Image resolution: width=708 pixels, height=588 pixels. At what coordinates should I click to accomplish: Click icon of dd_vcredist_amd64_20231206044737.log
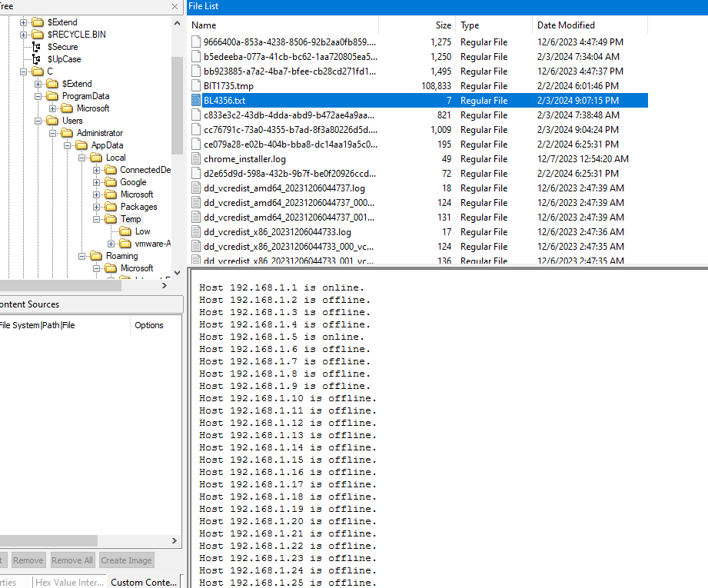[196, 188]
